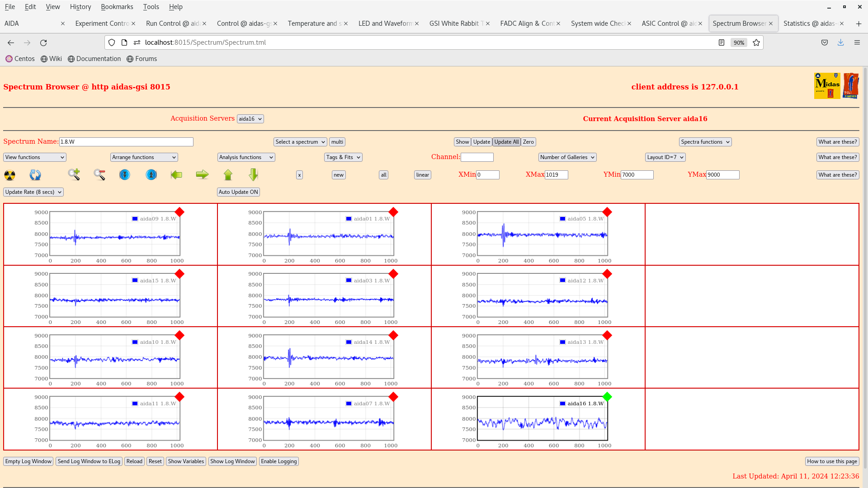The height and width of the screenshot is (488, 868).
Task: Click the green right arrow icon
Action: (x=202, y=174)
